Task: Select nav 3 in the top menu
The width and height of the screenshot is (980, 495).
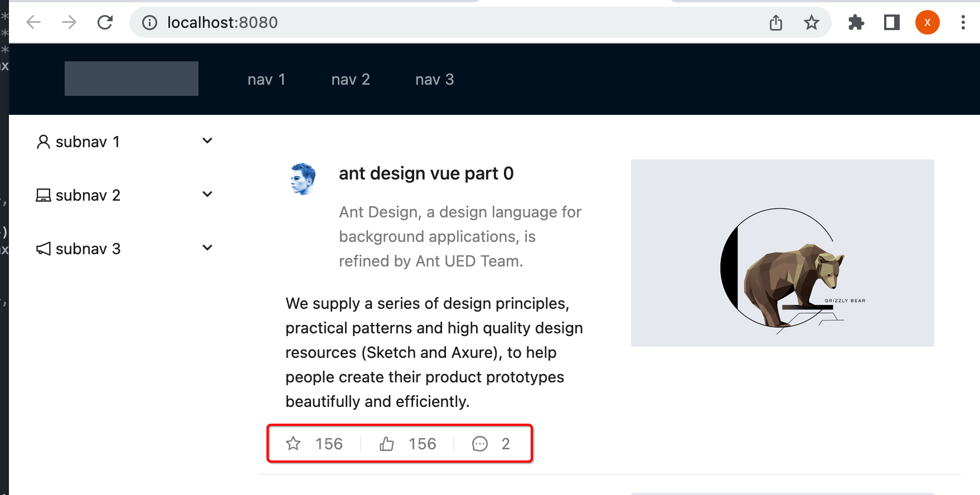Action: point(435,79)
